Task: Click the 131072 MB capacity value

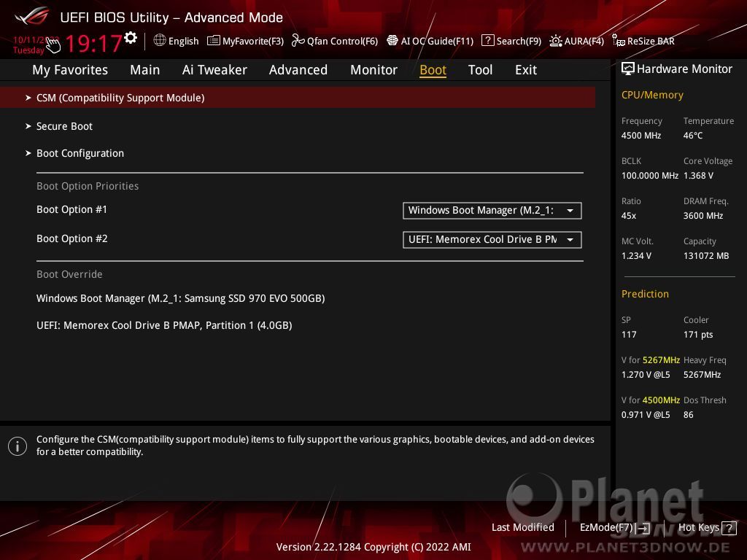Action: click(706, 256)
